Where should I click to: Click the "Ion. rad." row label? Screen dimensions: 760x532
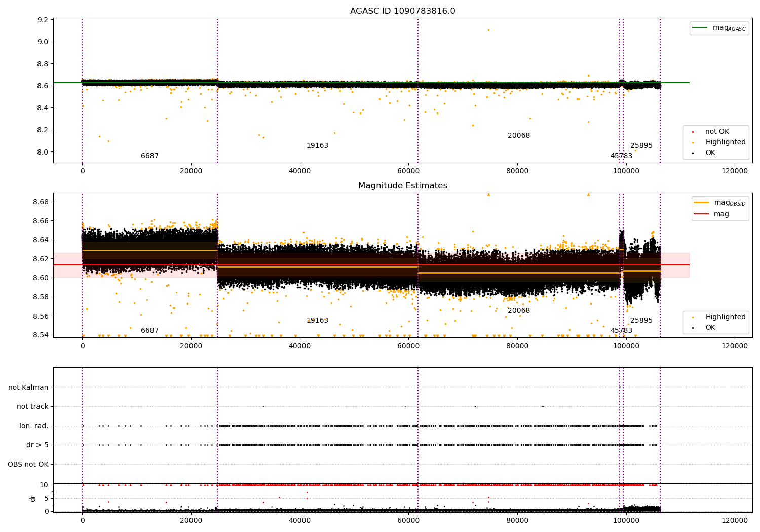pyautogui.click(x=34, y=426)
